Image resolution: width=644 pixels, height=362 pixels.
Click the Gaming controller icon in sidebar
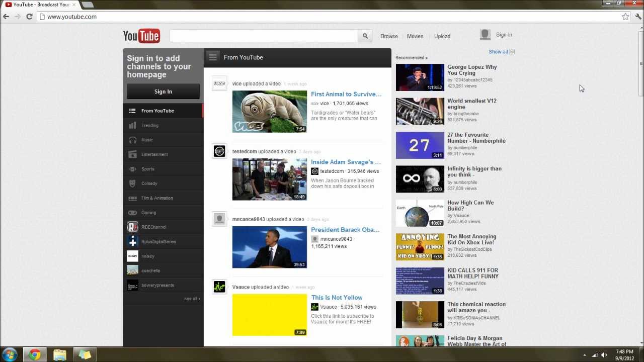(132, 213)
